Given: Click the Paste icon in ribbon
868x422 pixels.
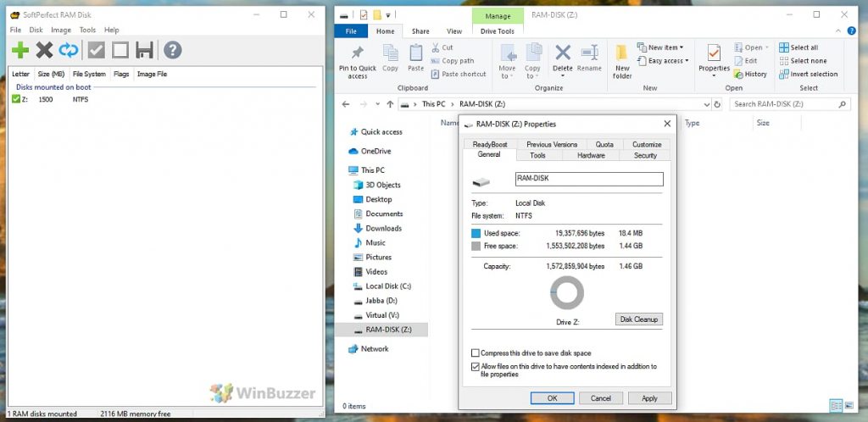Looking at the screenshot, I should [415, 58].
